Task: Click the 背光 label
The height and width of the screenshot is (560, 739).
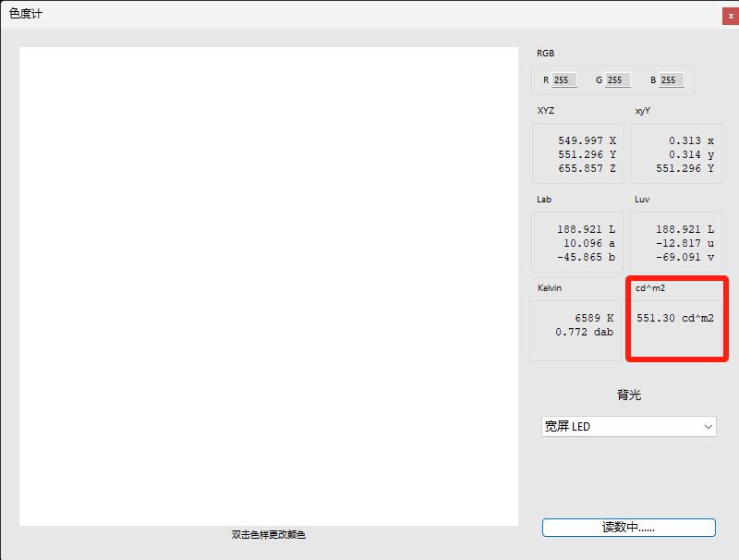Action: click(629, 395)
